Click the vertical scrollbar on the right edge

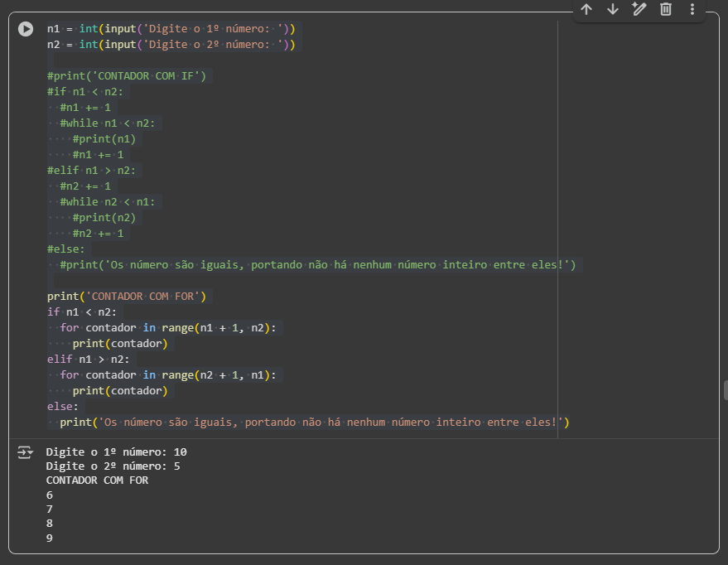(x=723, y=389)
